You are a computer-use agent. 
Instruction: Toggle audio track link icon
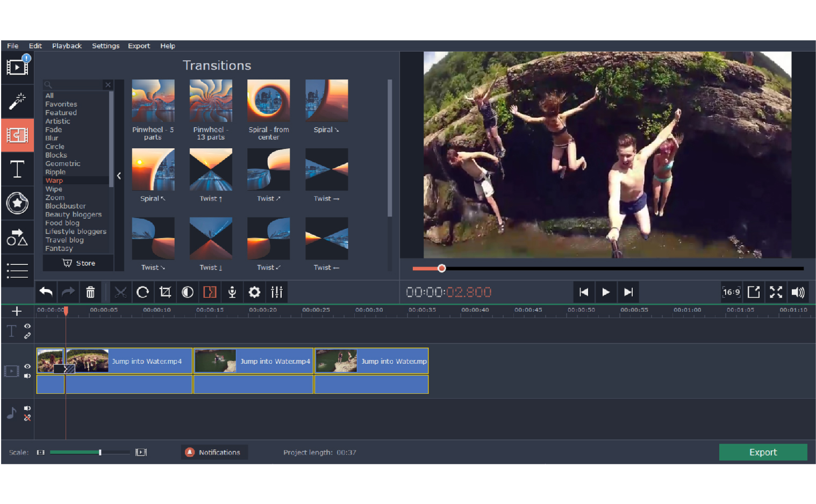click(x=27, y=417)
